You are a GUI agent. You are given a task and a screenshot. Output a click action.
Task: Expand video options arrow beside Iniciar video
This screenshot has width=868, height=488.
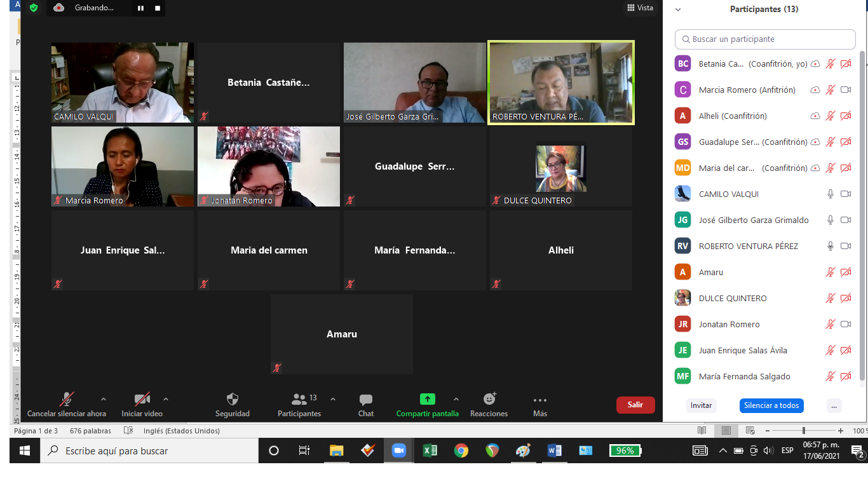pyautogui.click(x=166, y=400)
